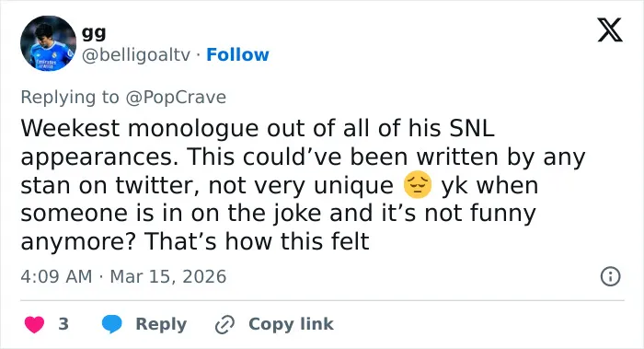The height and width of the screenshot is (349, 644).
Task: Click the blue reply speech bubble icon
Action: coord(111,324)
